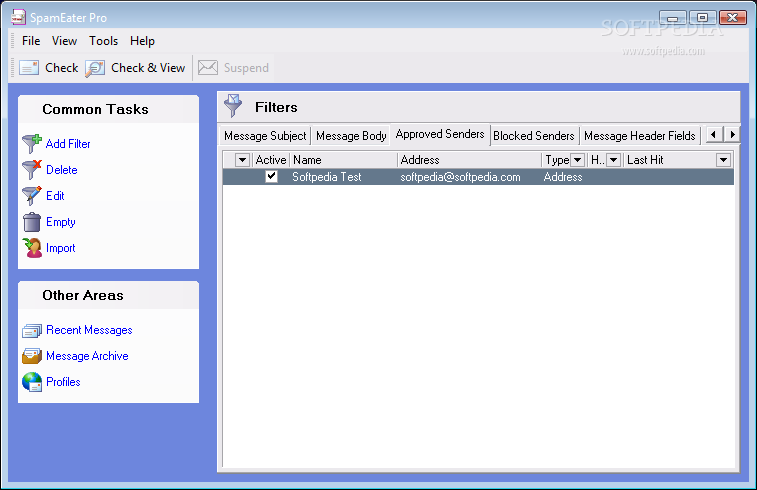Open the Type column dropdown
Viewport: 757px width, 490px height.
(577, 160)
